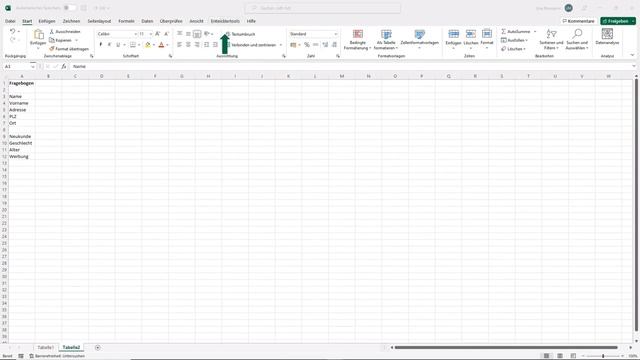This screenshot has height=360, width=640.
Task: Increase the indent
Action: click(x=215, y=44)
